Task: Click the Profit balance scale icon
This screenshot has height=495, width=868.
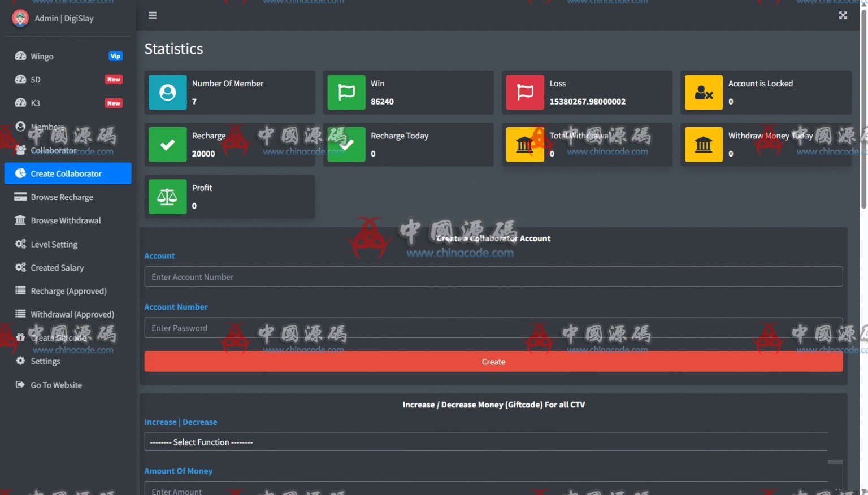Action: pos(167,197)
